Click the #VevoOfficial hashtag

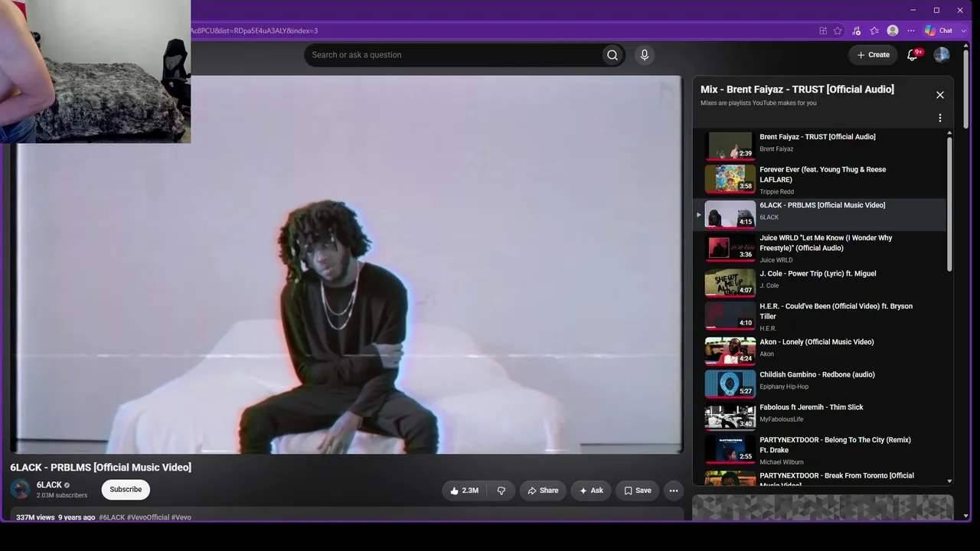pos(148,517)
